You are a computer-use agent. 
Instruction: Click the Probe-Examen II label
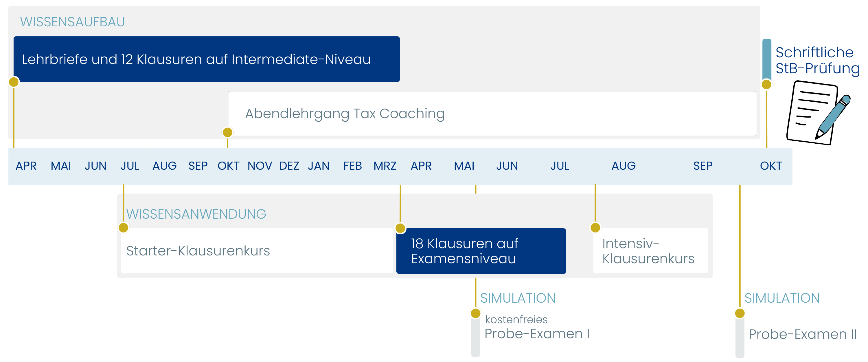[x=802, y=334]
